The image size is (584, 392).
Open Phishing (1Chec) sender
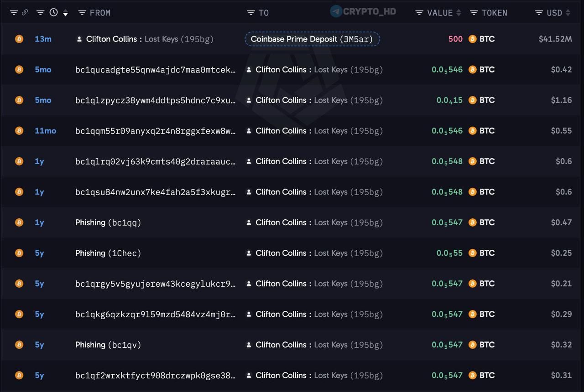pos(108,253)
